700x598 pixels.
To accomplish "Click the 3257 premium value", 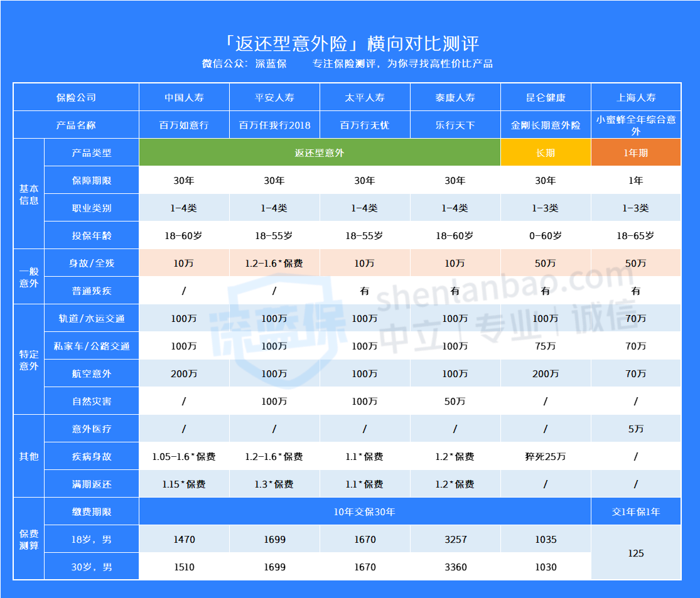I will tap(455, 540).
